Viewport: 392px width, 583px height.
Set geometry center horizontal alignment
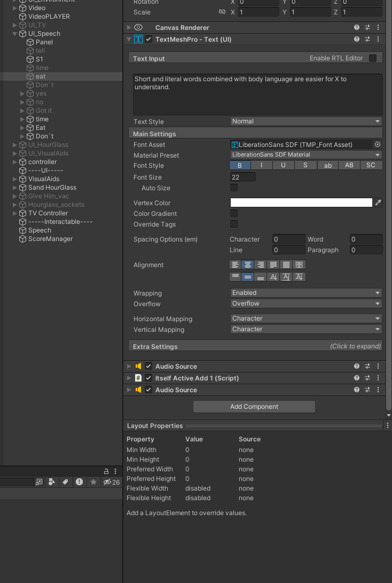(299, 265)
